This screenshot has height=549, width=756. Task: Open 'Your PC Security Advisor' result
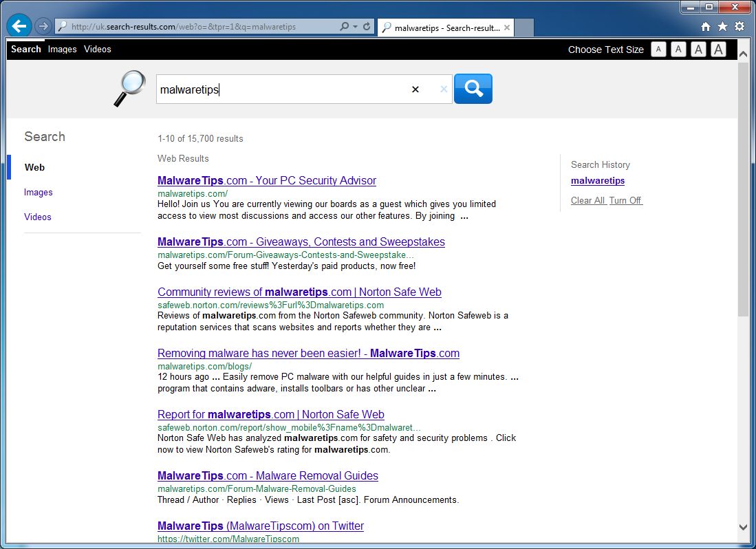tap(267, 180)
